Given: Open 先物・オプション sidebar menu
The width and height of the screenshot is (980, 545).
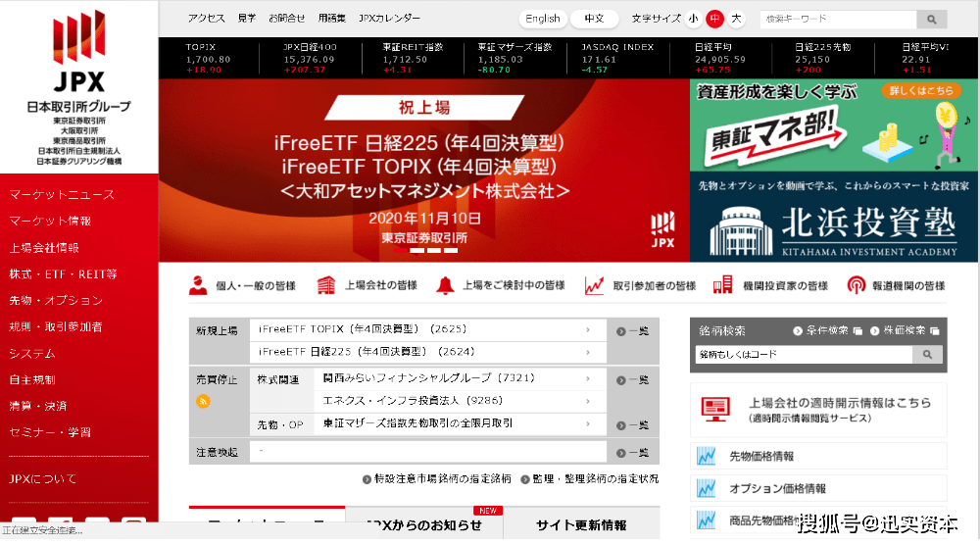Looking at the screenshot, I should pyautogui.click(x=56, y=300).
